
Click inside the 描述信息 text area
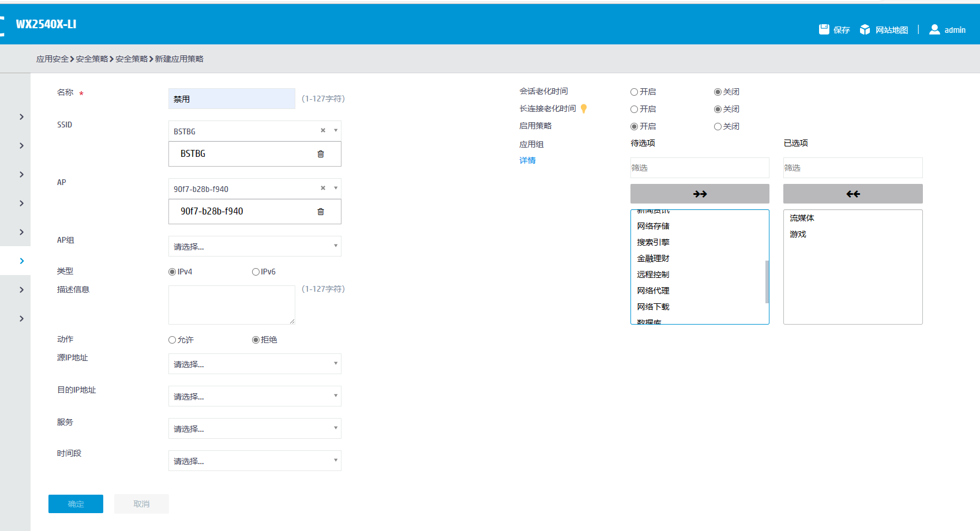232,305
